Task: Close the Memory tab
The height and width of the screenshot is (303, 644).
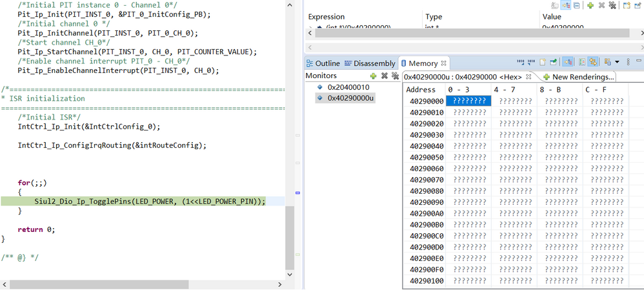Action: pos(443,63)
